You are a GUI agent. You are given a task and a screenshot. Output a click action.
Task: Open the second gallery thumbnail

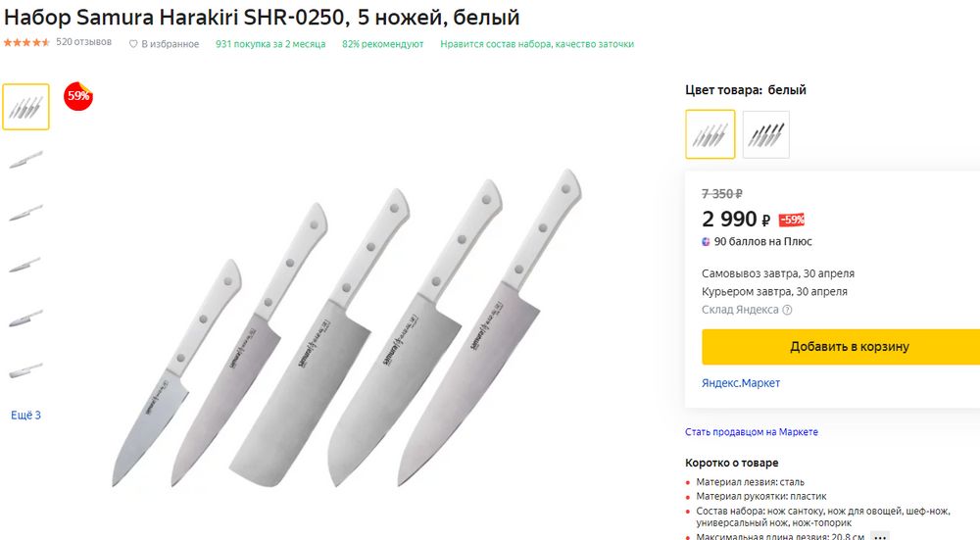tap(25, 160)
